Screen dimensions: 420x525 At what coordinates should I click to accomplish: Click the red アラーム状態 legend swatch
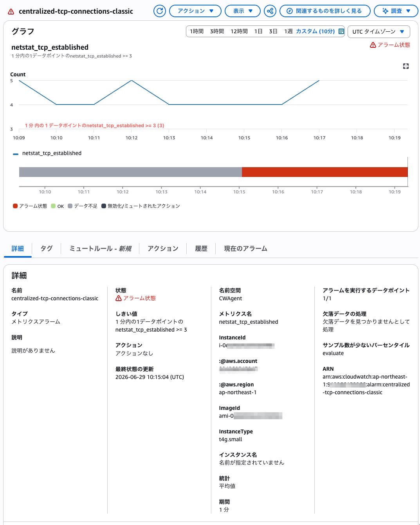tap(15, 206)
